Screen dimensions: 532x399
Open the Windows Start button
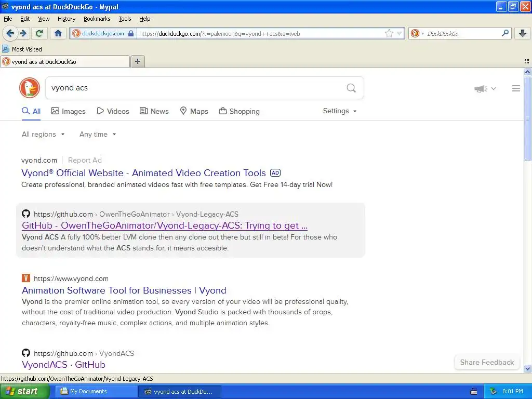[x=24, y=392]
